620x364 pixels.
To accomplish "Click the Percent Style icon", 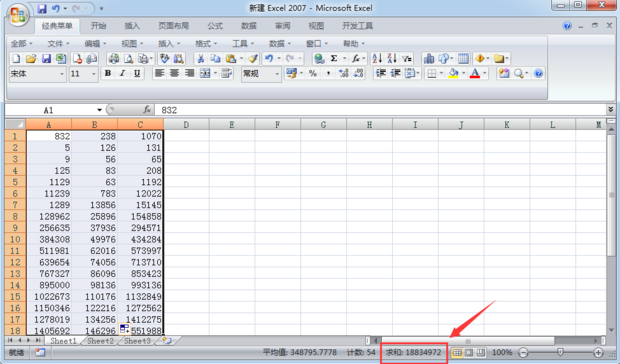I will tap(313, 73).
